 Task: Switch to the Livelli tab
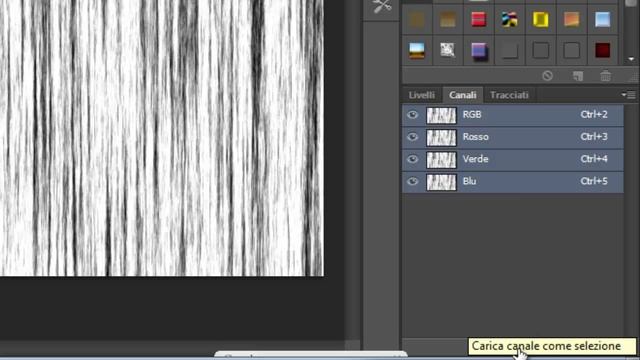422,95
